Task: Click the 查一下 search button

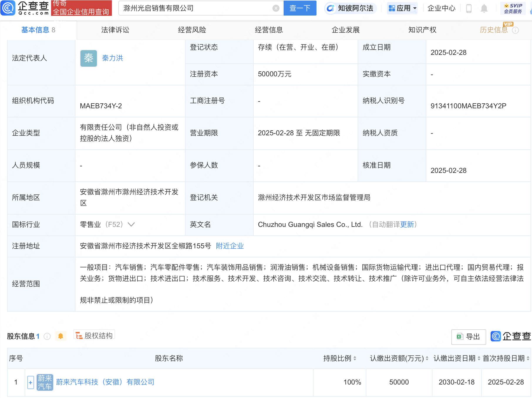Action: [x=300, y=8]
